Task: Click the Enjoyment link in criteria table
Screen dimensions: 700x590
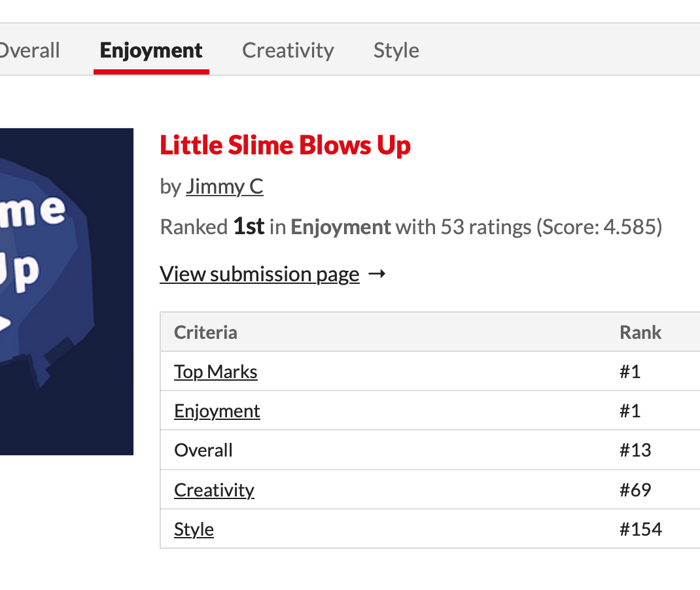Action: click(217, 411)
